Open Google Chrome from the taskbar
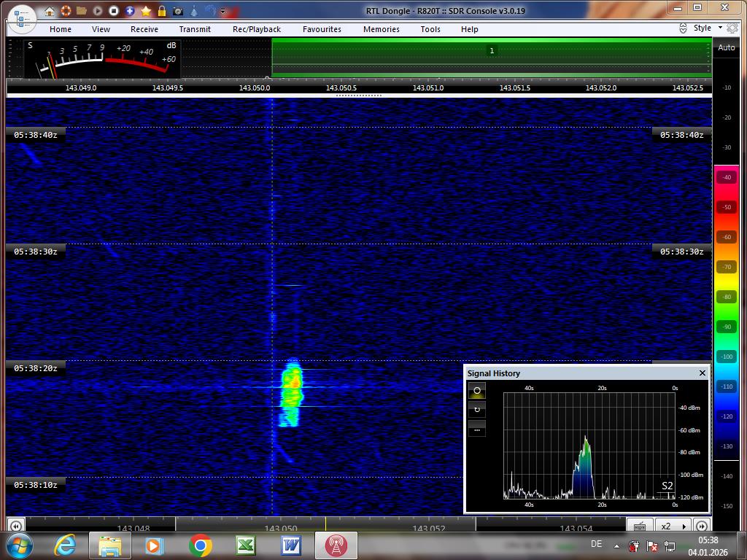Viewport: 747px width, 560px height. (200, 545)
